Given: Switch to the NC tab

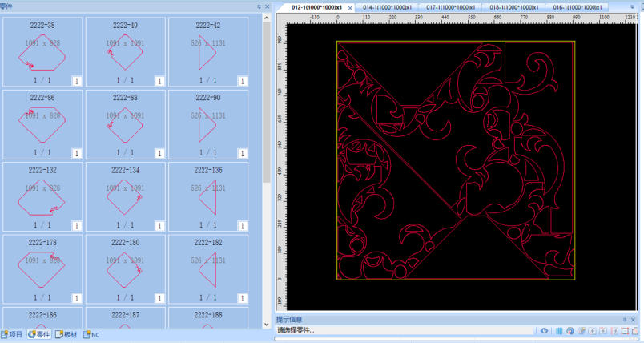Looking at the screenshot, I should (x=91, y=335).
